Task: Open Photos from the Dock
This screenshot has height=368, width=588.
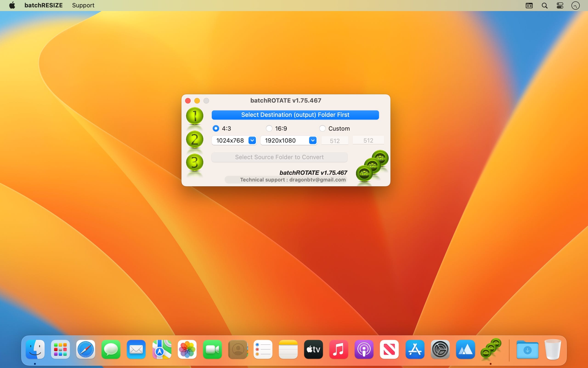Action: pyautogui.click(x=187, y=349)
